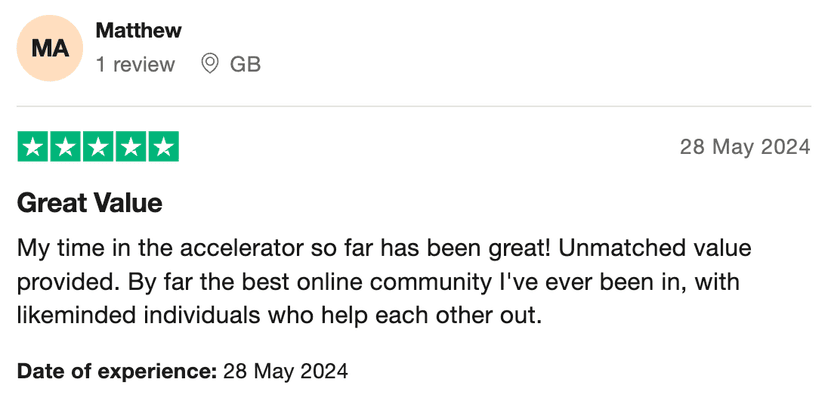Viewport: 828px width, 400px height.
Task: Click the third green rating star
Action: tap(98, 148)
